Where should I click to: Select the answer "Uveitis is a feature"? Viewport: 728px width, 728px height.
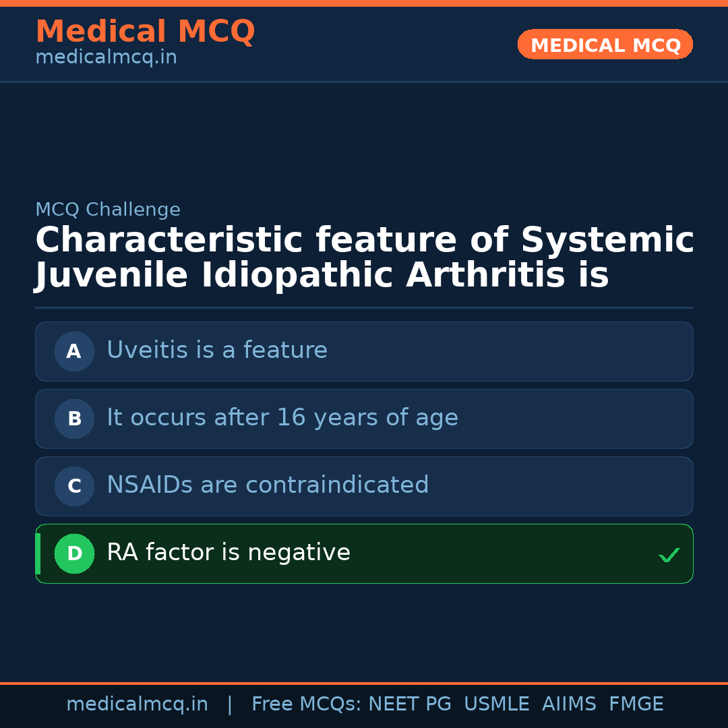coord(217,351)
